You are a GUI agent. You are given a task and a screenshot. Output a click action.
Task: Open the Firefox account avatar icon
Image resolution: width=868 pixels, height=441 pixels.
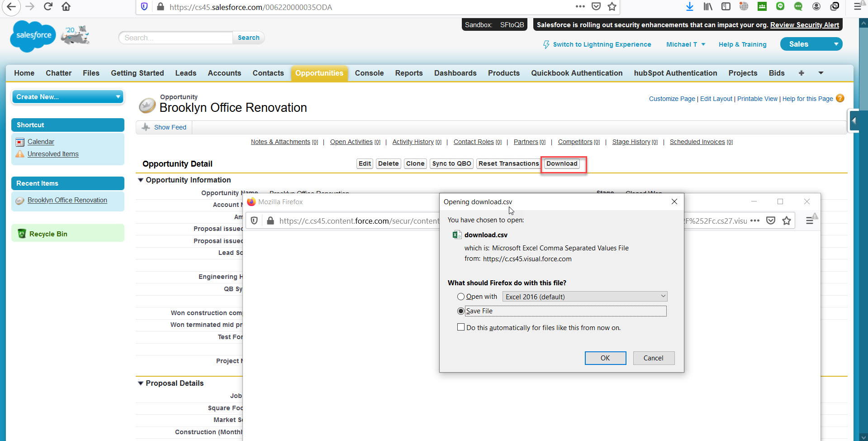(816, 7)
